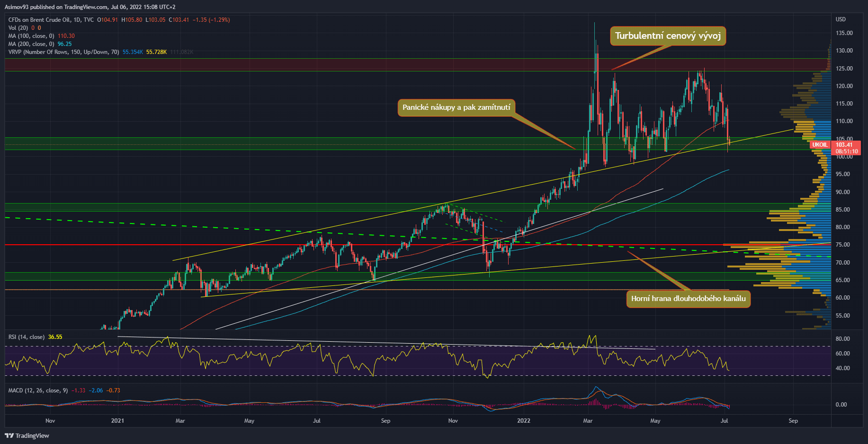Select the red 103.41 current price label
The image size is (868, 444).
pos(846,145)
